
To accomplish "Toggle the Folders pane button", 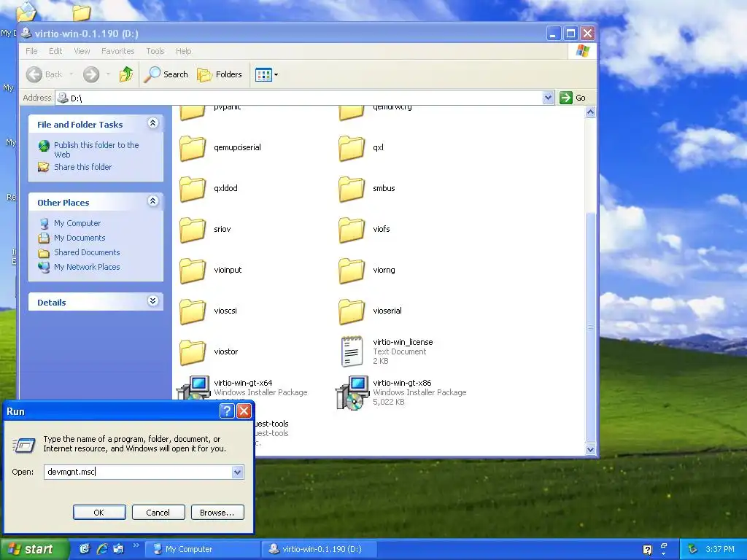I will pos(220,74).
